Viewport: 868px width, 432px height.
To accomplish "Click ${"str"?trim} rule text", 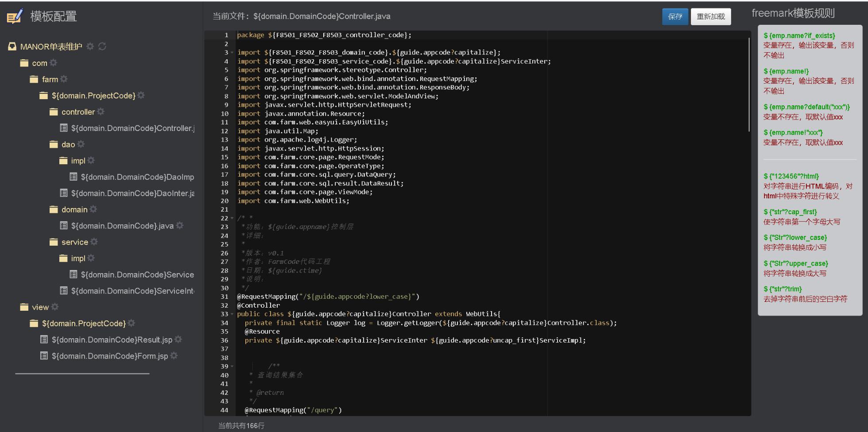I will click(783, 289).
